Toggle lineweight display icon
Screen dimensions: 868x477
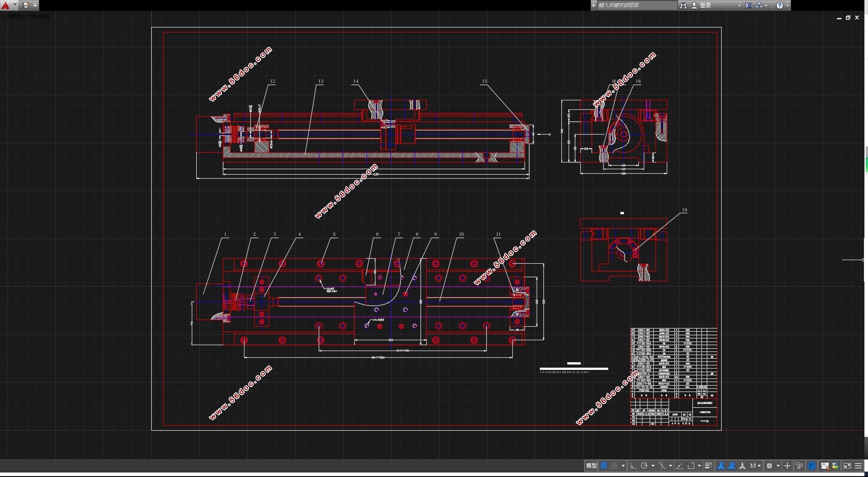click(x=709, y=466)
